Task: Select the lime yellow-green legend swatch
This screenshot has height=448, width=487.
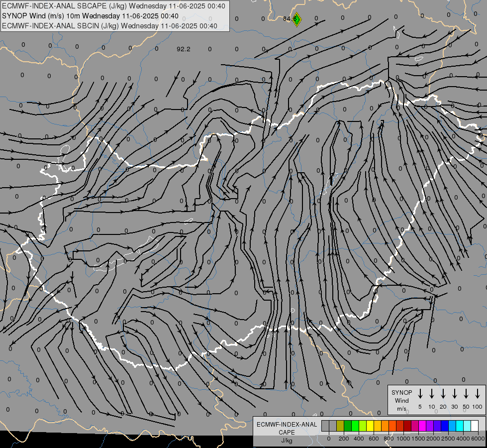Action: pos(363,426)
